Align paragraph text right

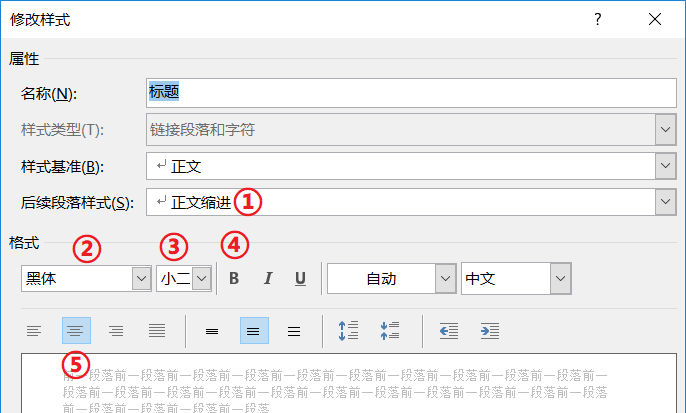(116, 331)
